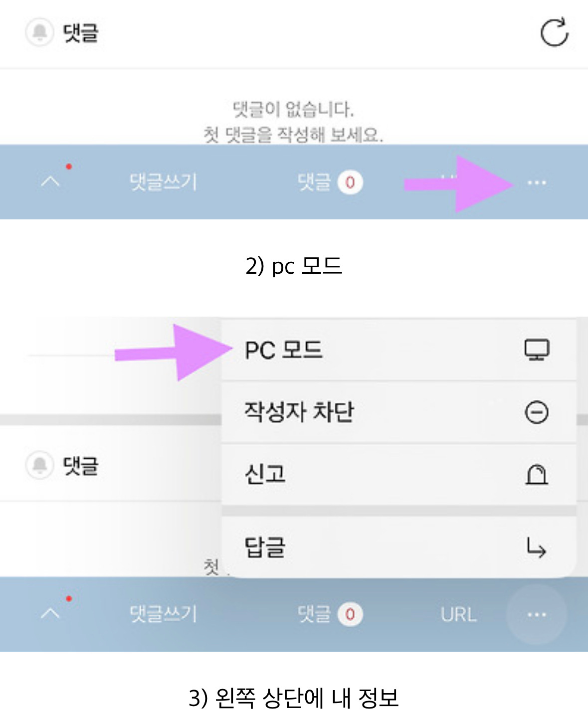Select 답글 menu item

[265, 547]
